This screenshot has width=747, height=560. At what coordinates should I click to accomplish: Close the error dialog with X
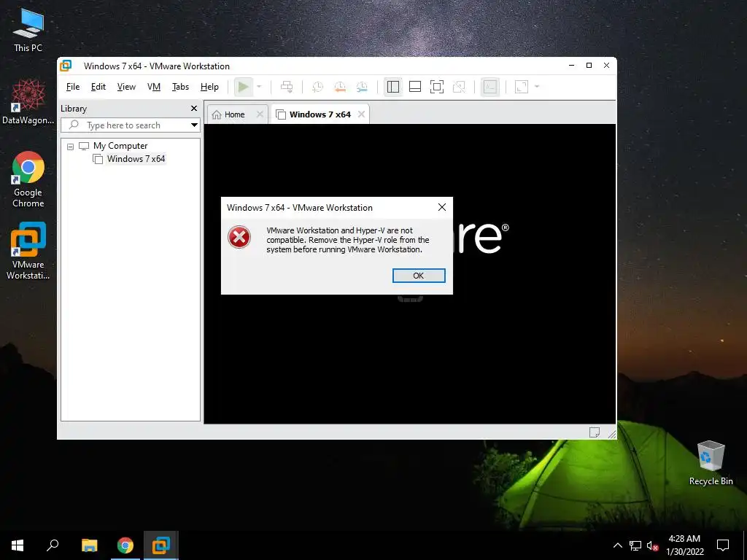pos(442,207)
